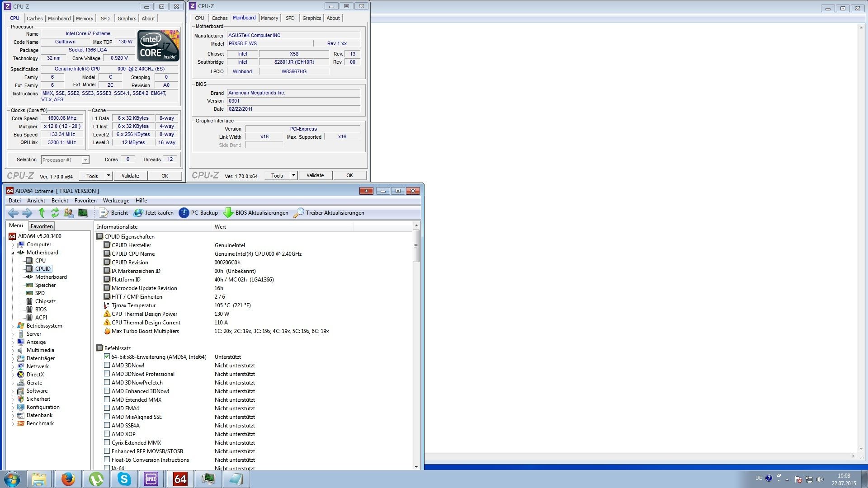868x488 pixels.
Task: Click Validate in Mainboard CPU-Z window
Action: click(x=315, y=175)
